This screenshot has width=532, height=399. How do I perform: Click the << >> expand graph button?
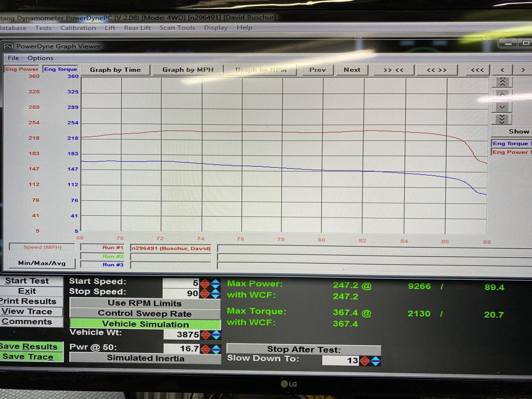437,70
